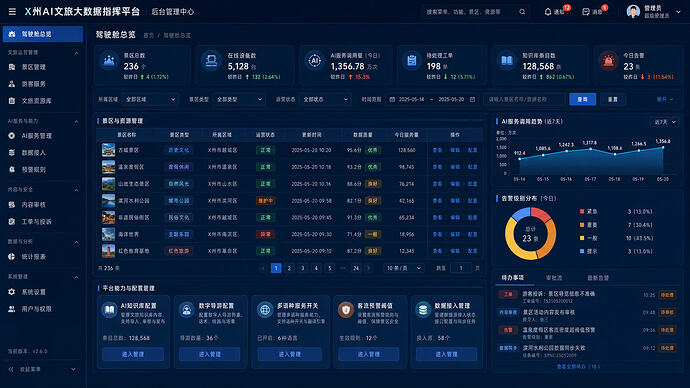Go to page 3 in pagination
This screenshot has width=690, height=388.
pyautogui.click(x=302, y=268)
